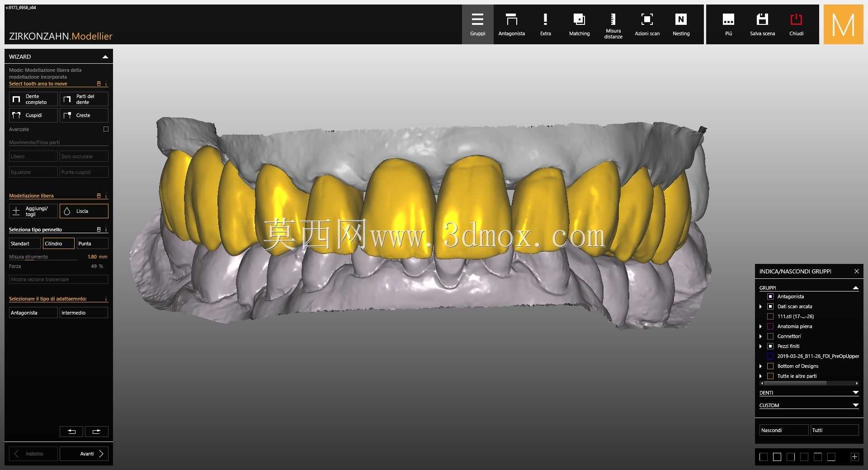Click the Forza 49 % control
This screenshot has width=868, height=470.
[x=58, y=266]
